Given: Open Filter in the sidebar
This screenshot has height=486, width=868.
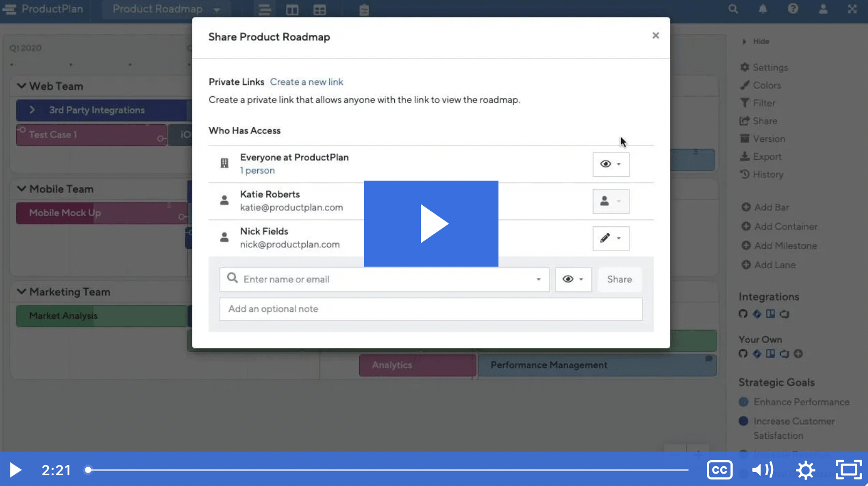Looking at the screenshot, I should (x=757, y=103).
